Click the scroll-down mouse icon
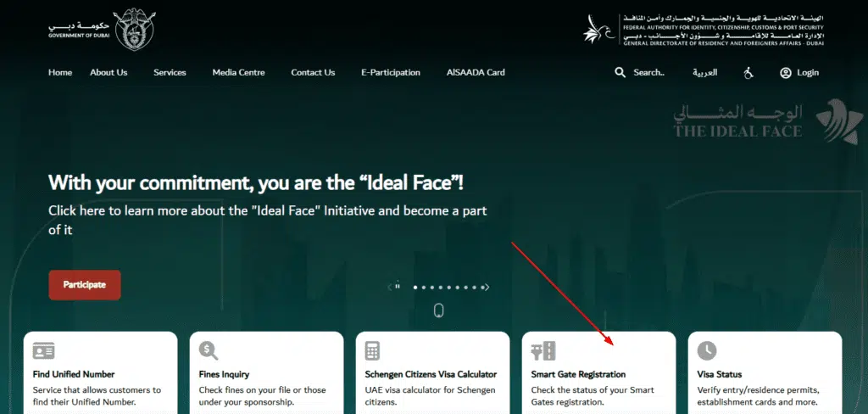 439,310
